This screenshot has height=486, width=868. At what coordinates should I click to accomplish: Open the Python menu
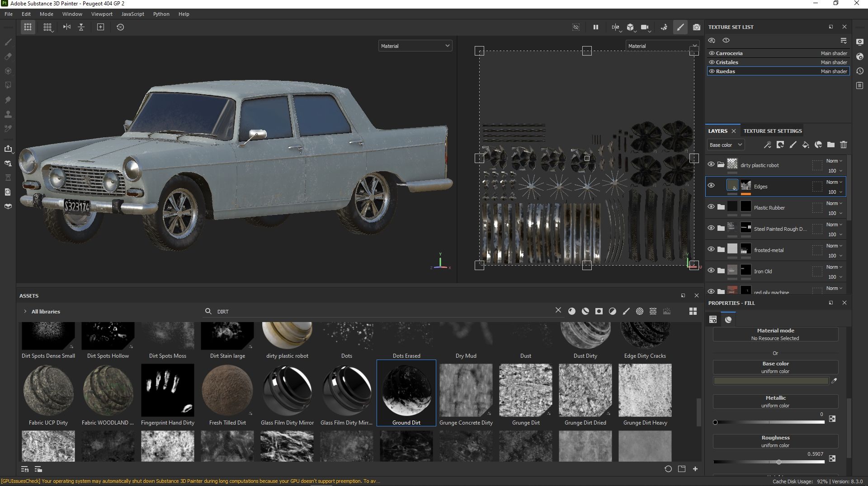(161, 14)
